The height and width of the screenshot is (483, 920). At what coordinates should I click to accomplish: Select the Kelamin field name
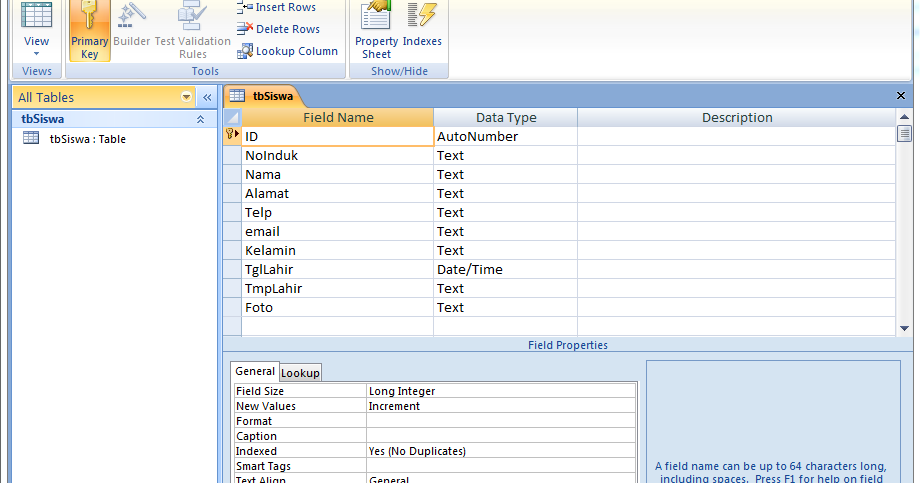click(x=337, y=250)
